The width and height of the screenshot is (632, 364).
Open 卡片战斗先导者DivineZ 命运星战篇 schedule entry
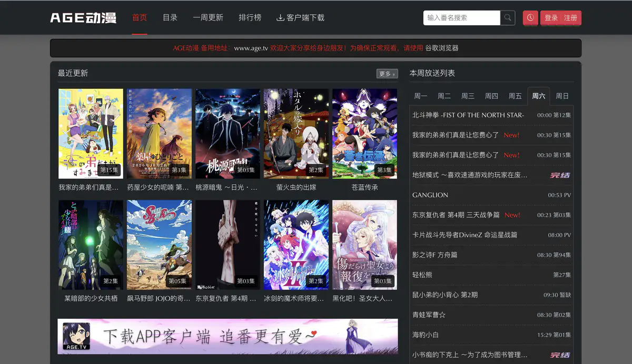(x=465, y=235)
